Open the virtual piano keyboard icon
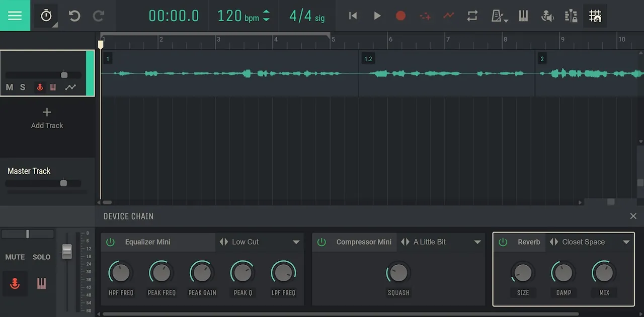Screen dimensions: 644x317 pos(523,16)
